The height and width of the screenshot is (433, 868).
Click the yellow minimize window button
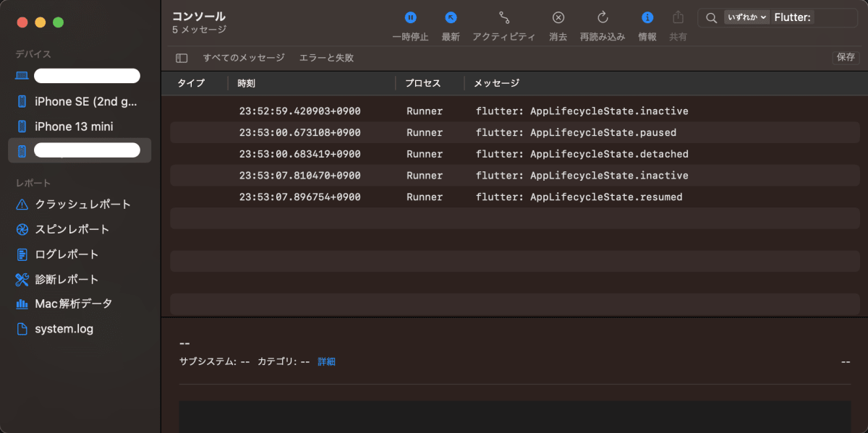click(41, 22)
